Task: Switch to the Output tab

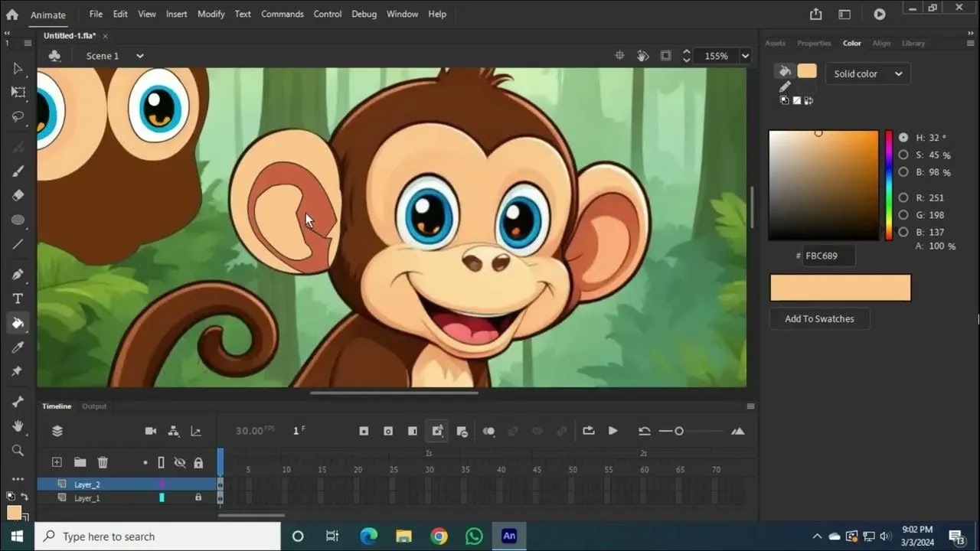Action: click(94, 406)
